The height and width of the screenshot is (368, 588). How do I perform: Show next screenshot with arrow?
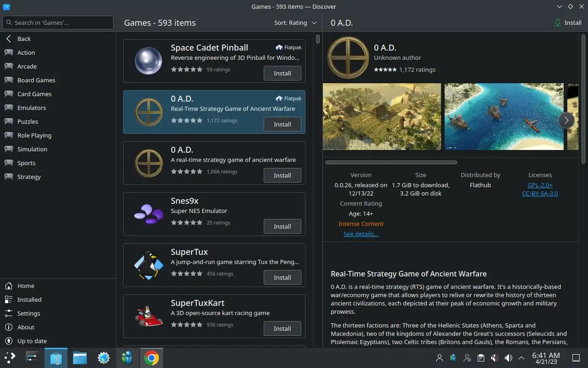(566, 120)
